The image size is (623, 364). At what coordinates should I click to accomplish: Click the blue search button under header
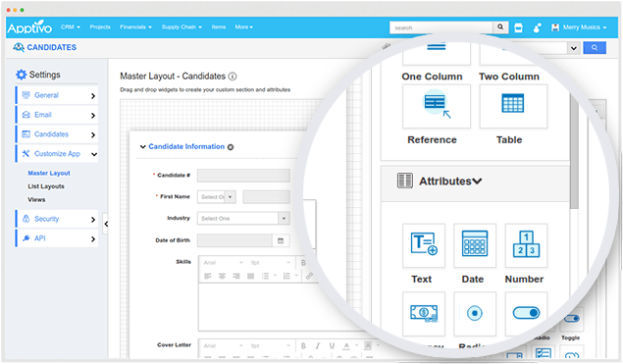click(595, 48)
